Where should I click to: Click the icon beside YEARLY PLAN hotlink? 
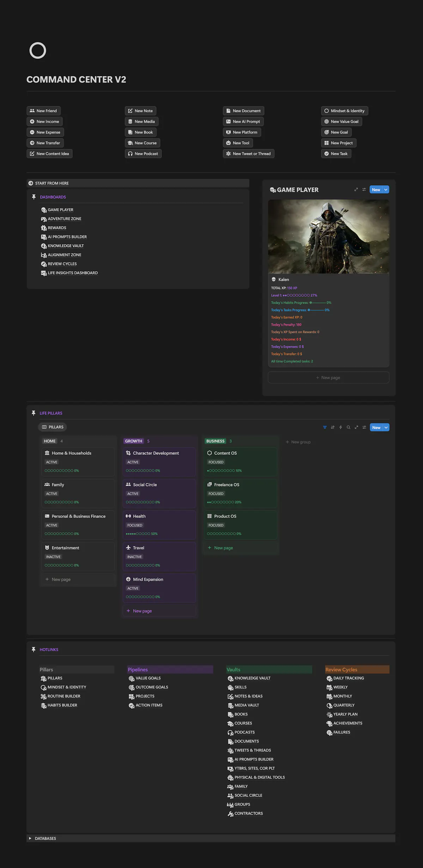coord(329,714)
